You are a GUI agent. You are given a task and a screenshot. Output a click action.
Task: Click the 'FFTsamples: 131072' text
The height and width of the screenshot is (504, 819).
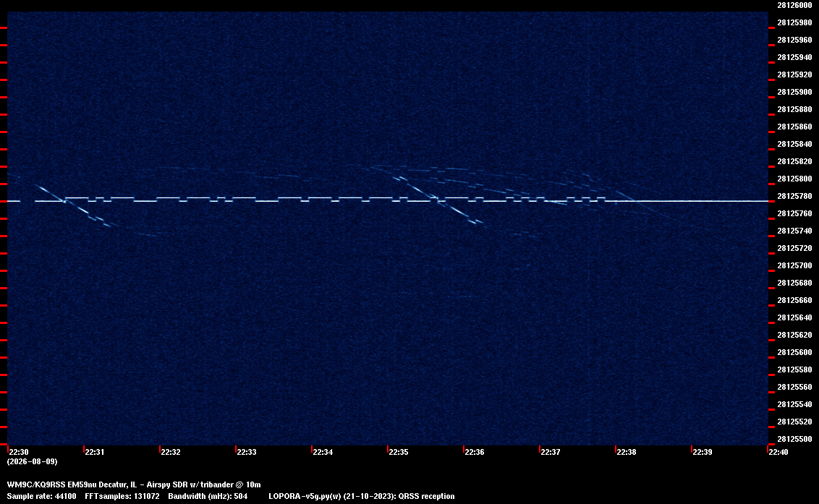pos(122,496)
